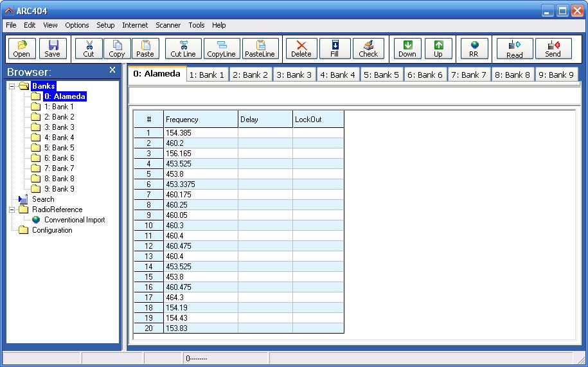Select frequency cell 154.385

tap(200, 133)
